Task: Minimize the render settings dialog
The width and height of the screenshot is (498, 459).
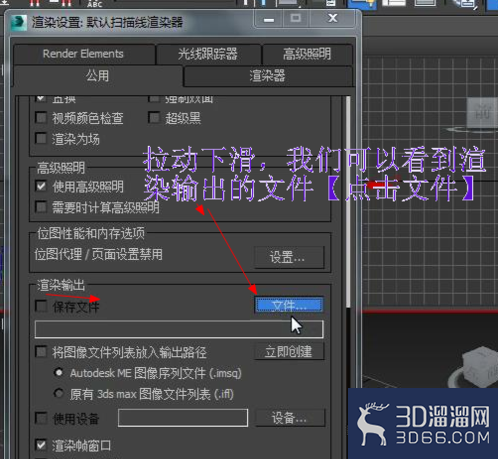Action: (x=269, y=19)
